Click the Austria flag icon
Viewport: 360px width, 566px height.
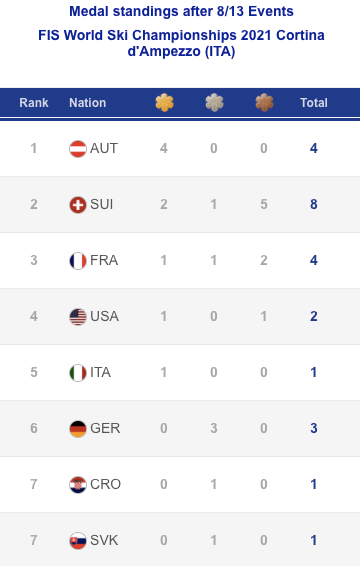click(78, 149)
